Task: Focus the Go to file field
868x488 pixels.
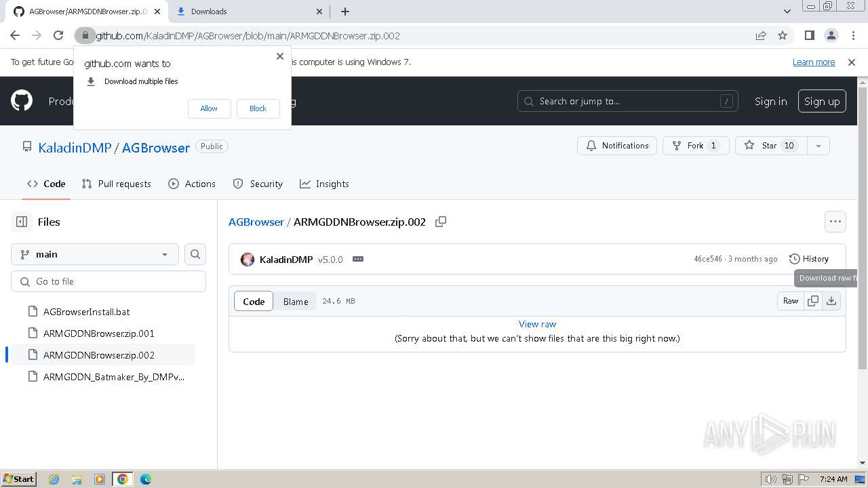Action: 108,281
